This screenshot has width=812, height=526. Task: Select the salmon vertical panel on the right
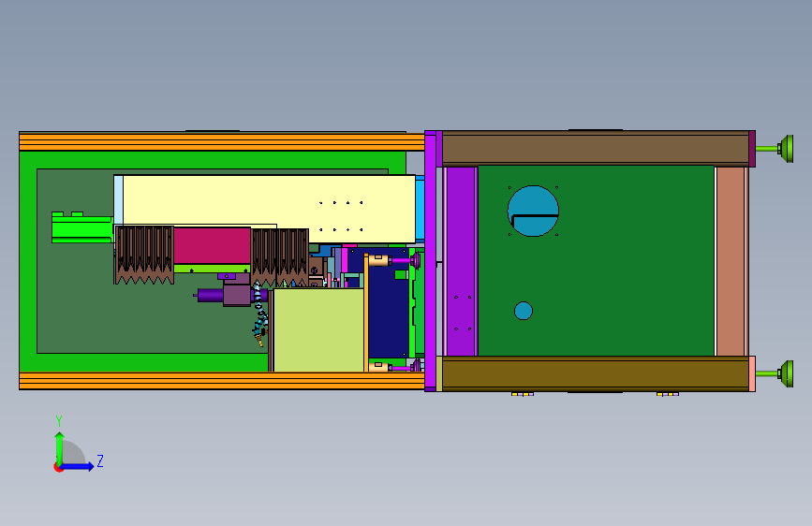[x=731, y=261]
